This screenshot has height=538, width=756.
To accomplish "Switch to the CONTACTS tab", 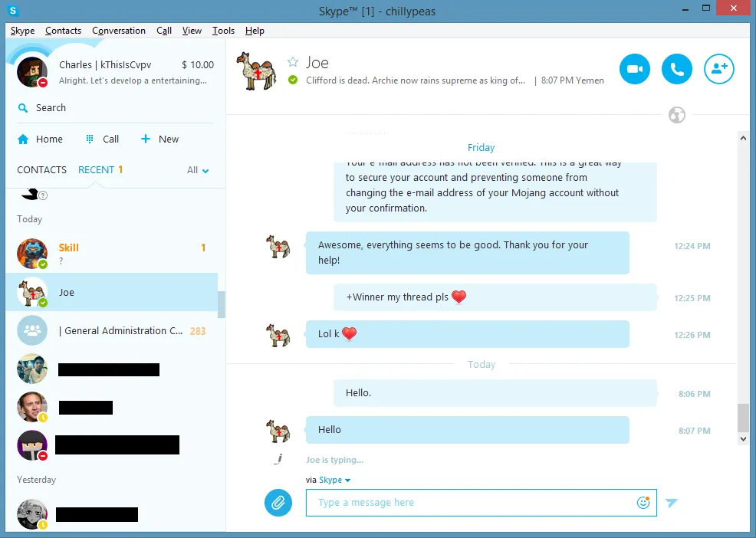I will [42, 169].
